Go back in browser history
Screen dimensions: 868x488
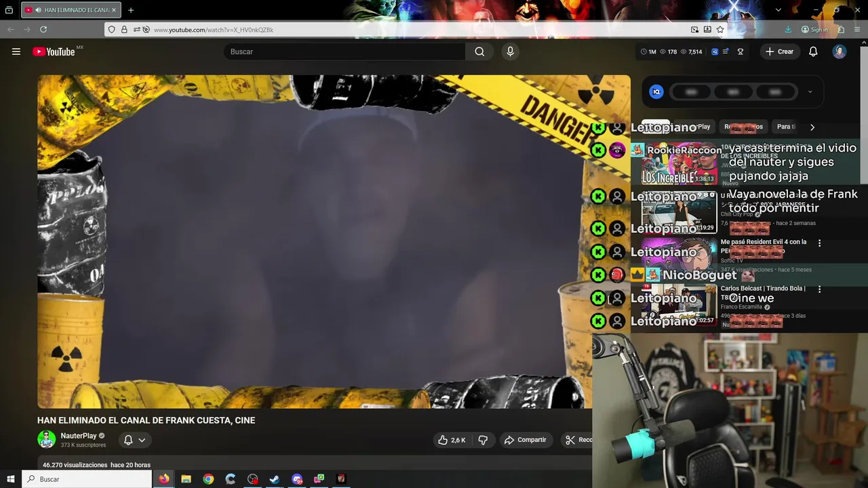pos(11,30)
